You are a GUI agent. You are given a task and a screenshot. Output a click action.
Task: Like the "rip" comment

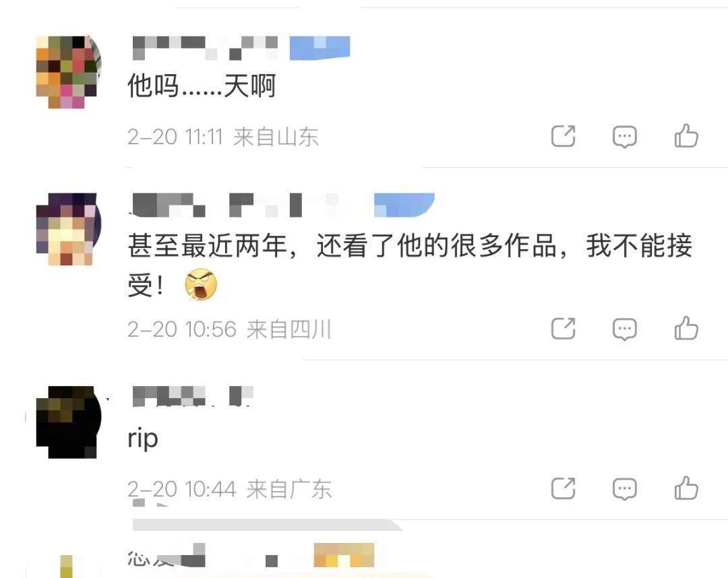[x=686, y=488]
